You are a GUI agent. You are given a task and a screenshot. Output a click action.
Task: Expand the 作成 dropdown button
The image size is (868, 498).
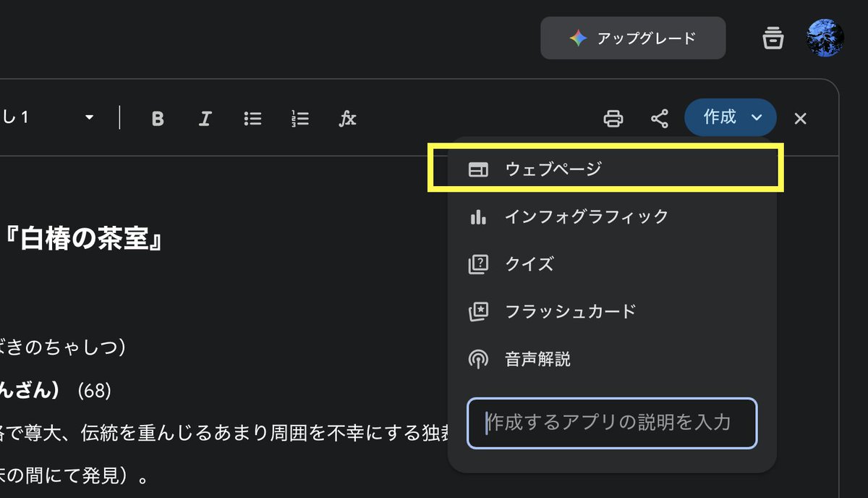click(731, 117)
